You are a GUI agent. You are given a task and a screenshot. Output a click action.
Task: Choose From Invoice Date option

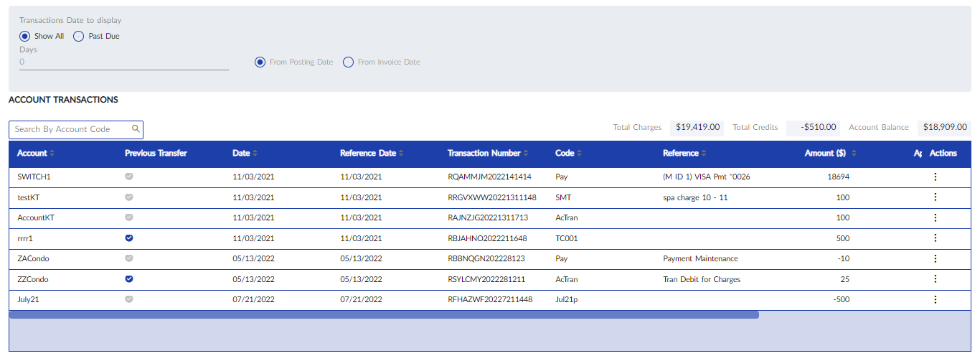pyautogui.click(x=349, y=62)
